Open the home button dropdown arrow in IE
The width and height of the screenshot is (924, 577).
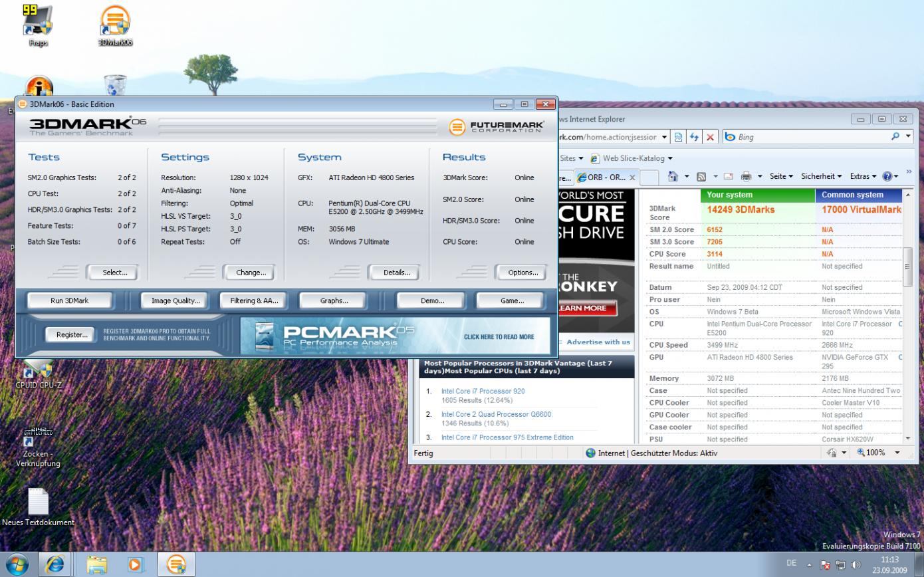click(687, 176)
